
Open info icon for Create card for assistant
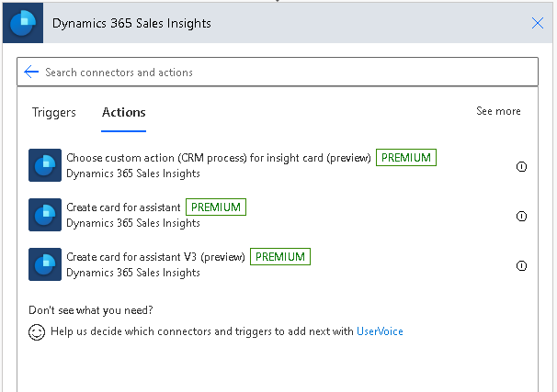click(x=521, y=216)
